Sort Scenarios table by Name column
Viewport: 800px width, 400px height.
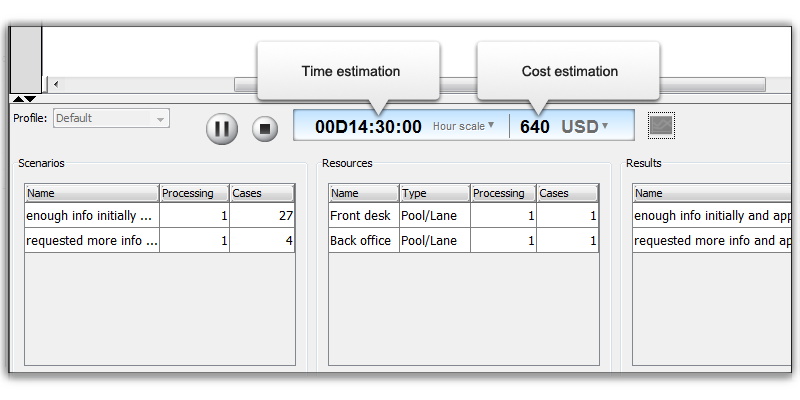(92, 193)
